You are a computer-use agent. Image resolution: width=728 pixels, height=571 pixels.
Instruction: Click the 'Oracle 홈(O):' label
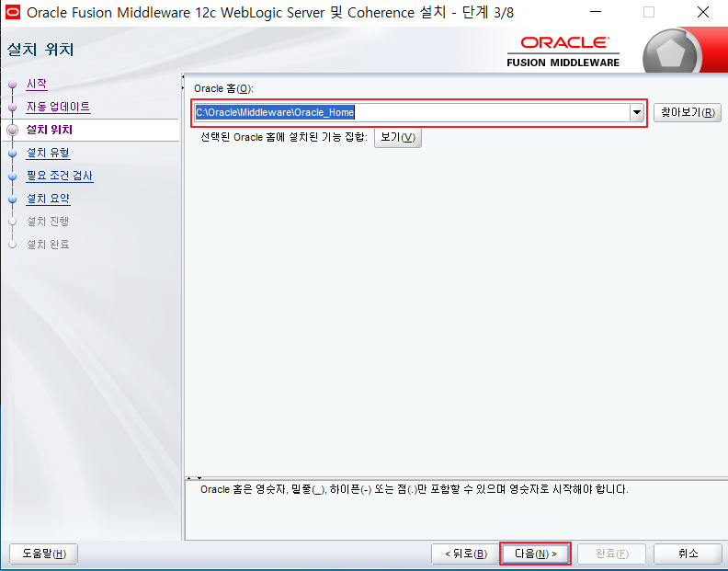pyautogui.click(x=223, y=88)
